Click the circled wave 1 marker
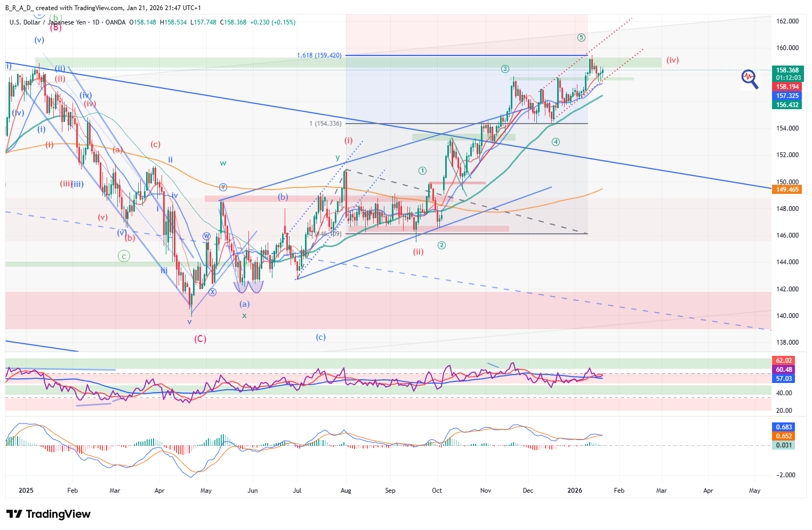Viewport: 812px width, 530px height. click(x=422, y=170)
